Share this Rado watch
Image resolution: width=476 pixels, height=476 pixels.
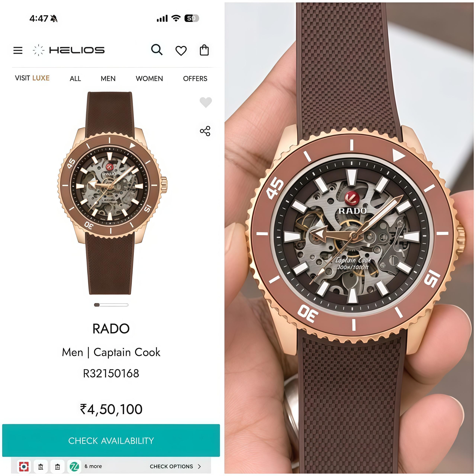(x=205, y=131)
